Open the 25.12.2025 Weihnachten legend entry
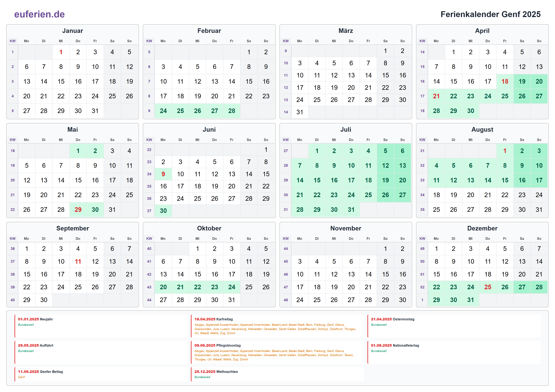The width and height of the screenshot is (555, 392). (277, 374)
